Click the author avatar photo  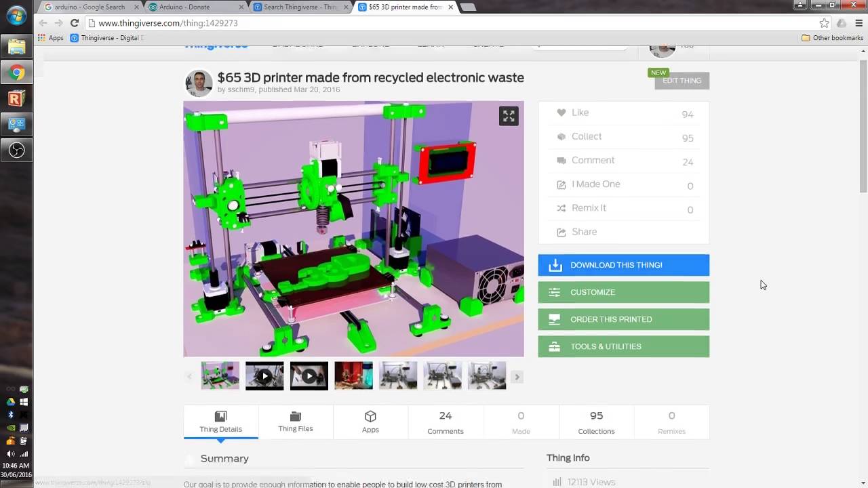click(x=199, y=83)
